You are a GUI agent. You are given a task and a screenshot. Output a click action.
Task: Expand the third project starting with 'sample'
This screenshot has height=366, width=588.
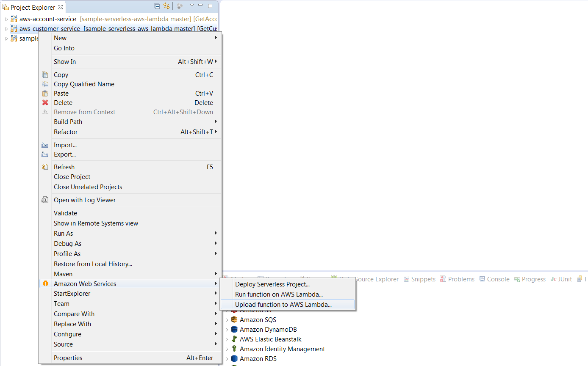[x=6, y=39]
